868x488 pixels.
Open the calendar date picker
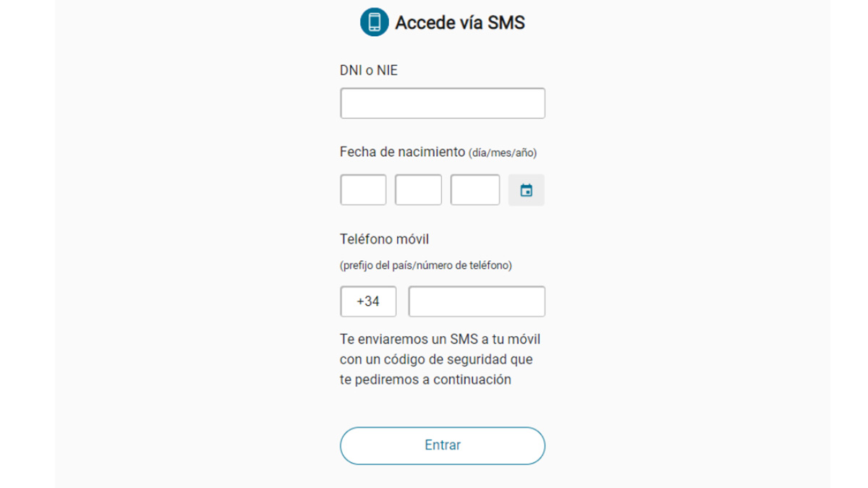click(x=527, y=190)
